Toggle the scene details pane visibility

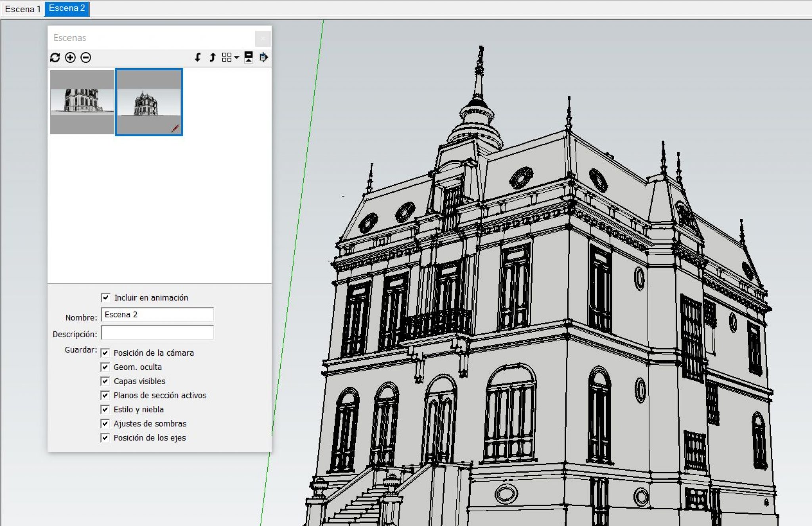point(248,58)
